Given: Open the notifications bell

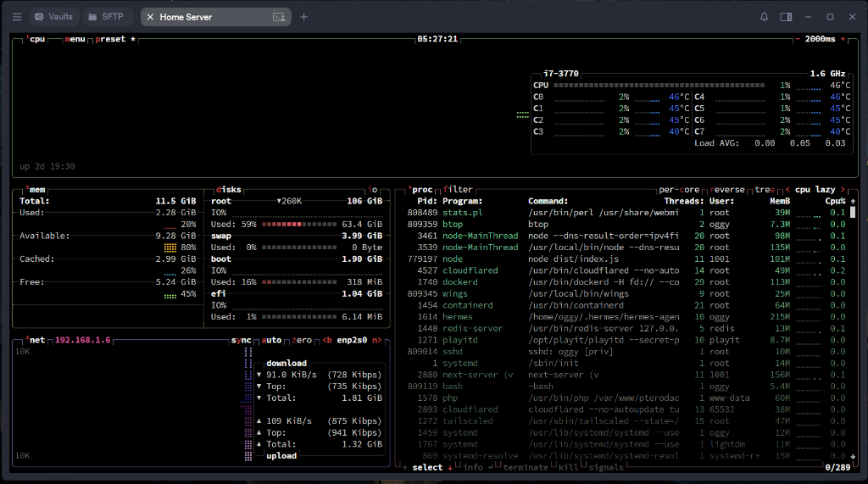Looking at the screenshot, I should (x=764, y=17).
